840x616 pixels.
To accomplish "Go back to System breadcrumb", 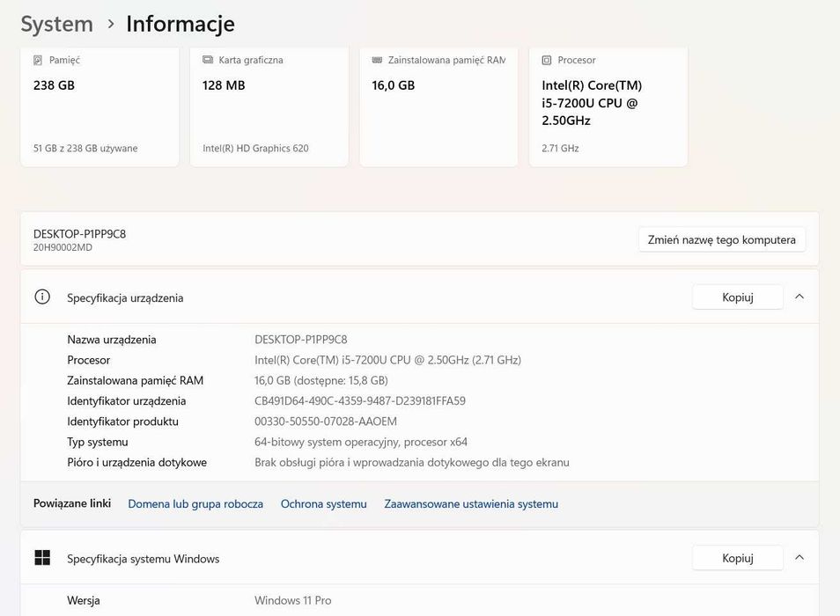I will [56, 24].
